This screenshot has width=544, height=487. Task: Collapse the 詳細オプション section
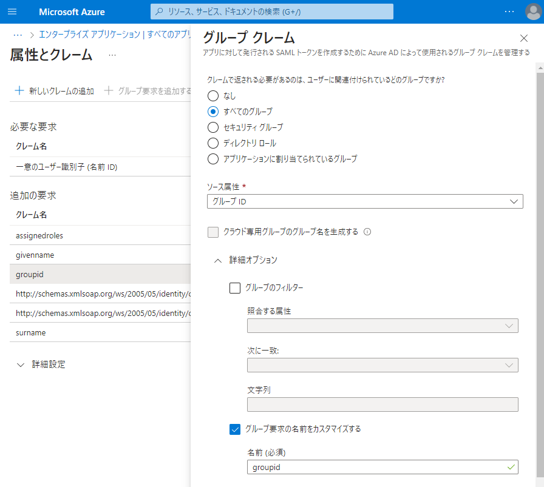246,260
